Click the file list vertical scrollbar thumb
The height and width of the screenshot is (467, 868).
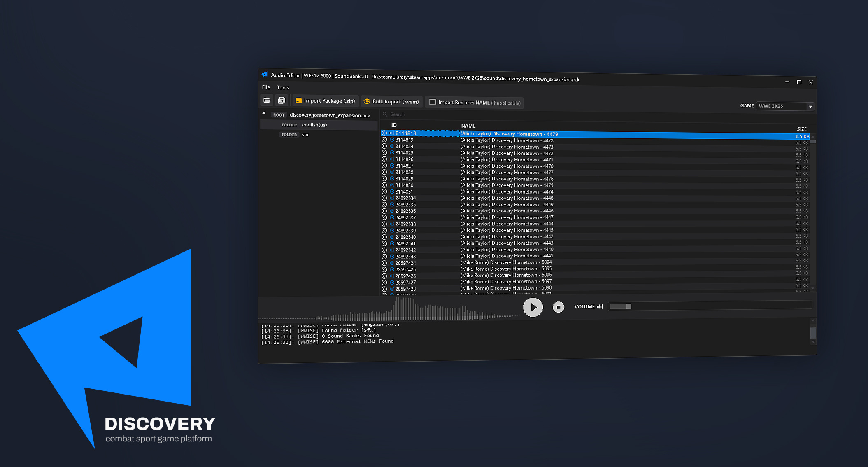click(813, 141)
